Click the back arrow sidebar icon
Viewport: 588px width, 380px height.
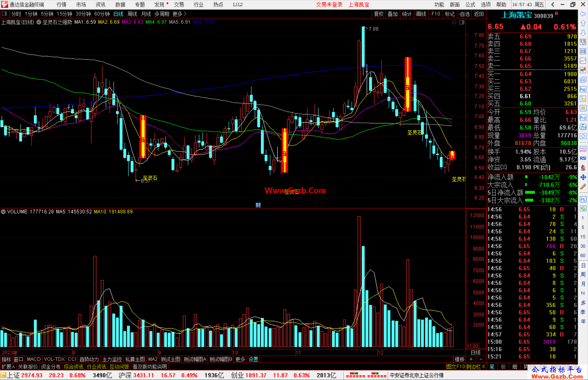pos(583,14)
